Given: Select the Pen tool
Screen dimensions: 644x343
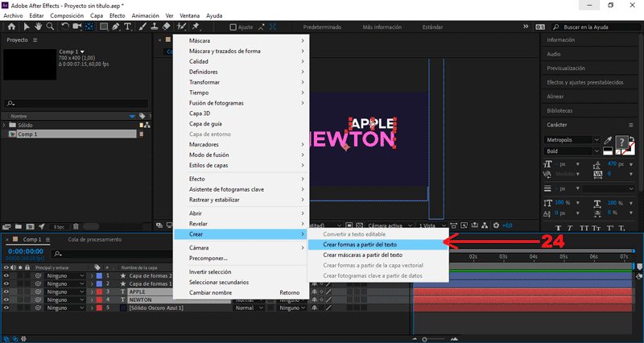Looking at the screenshot, I should 115,27.
